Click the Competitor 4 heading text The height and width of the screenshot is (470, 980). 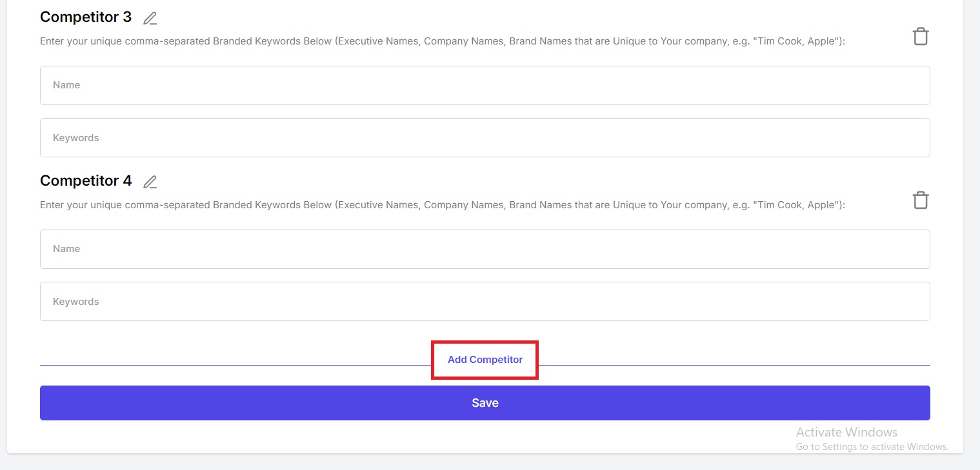click(86, 181)
